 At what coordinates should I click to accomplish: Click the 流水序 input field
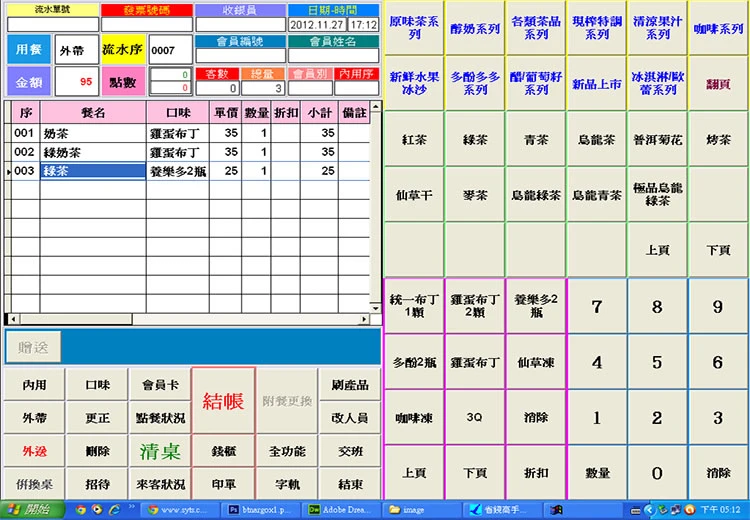coord(168,50)
